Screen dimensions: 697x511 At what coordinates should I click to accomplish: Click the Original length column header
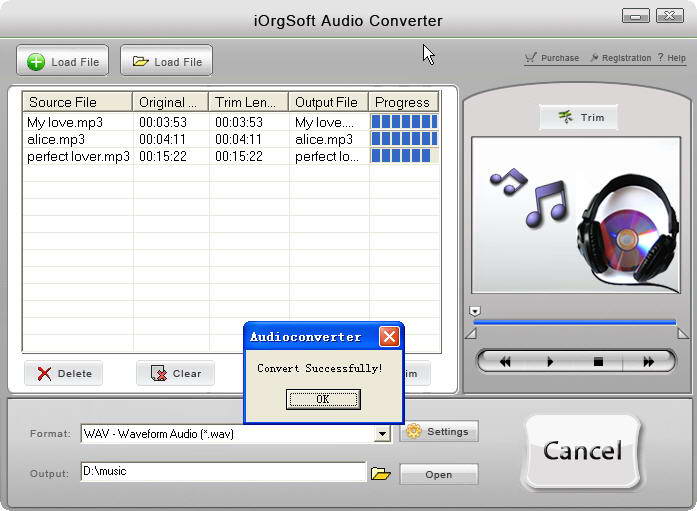coord(171,102)
